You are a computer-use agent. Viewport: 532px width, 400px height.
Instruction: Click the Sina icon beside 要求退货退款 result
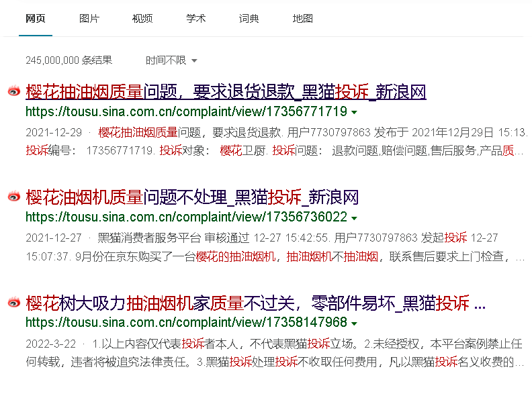tap(14, 91)
